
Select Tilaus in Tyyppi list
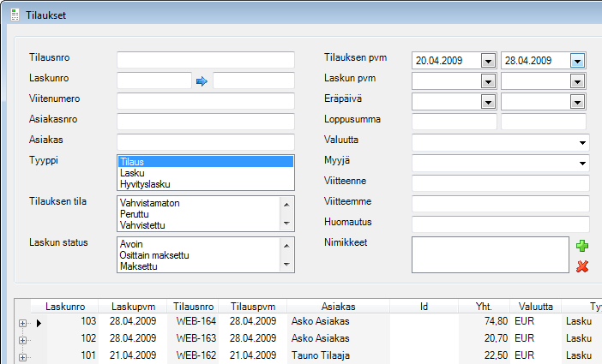coord(206,162)
